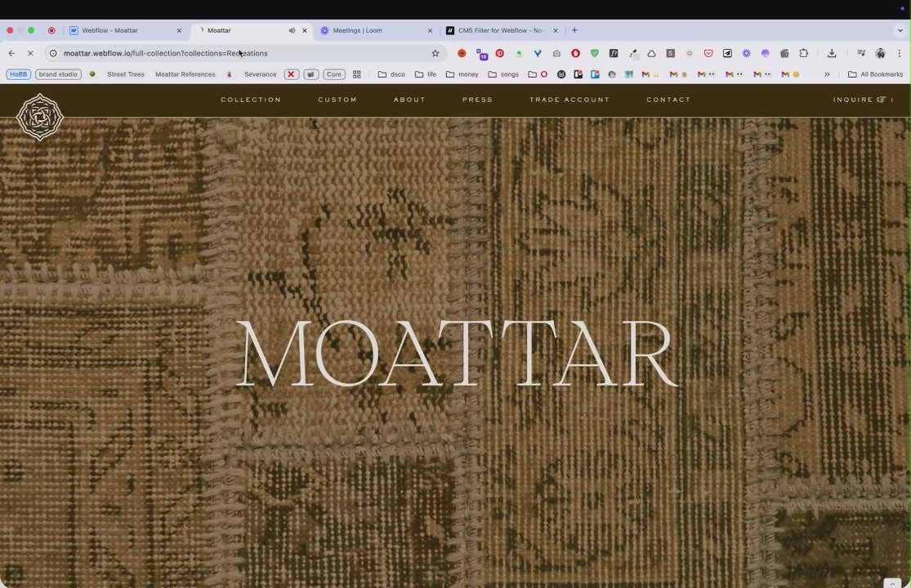Image resolution: width=911 pixels, height=588 pixels.
Task: Open the brand studio tab group chip
Action: [58, 74]
